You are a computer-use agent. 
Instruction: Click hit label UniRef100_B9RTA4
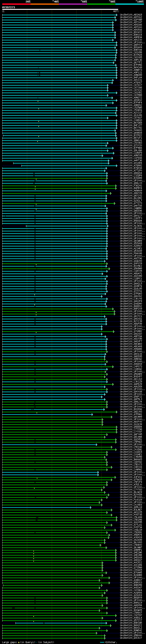click(131, 50)
